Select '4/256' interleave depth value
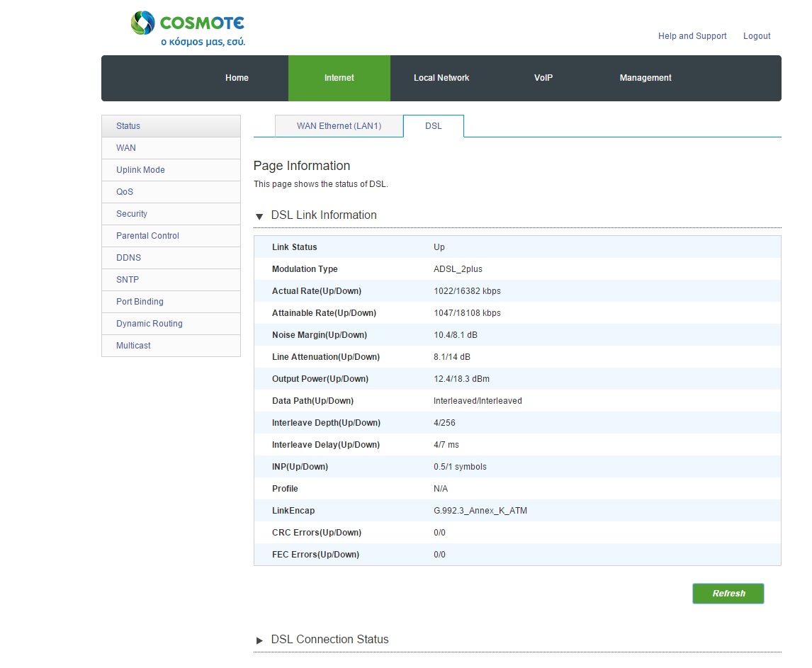Image resolution: width=812 pixels, height=668 pixels. (x=444, y=423)
